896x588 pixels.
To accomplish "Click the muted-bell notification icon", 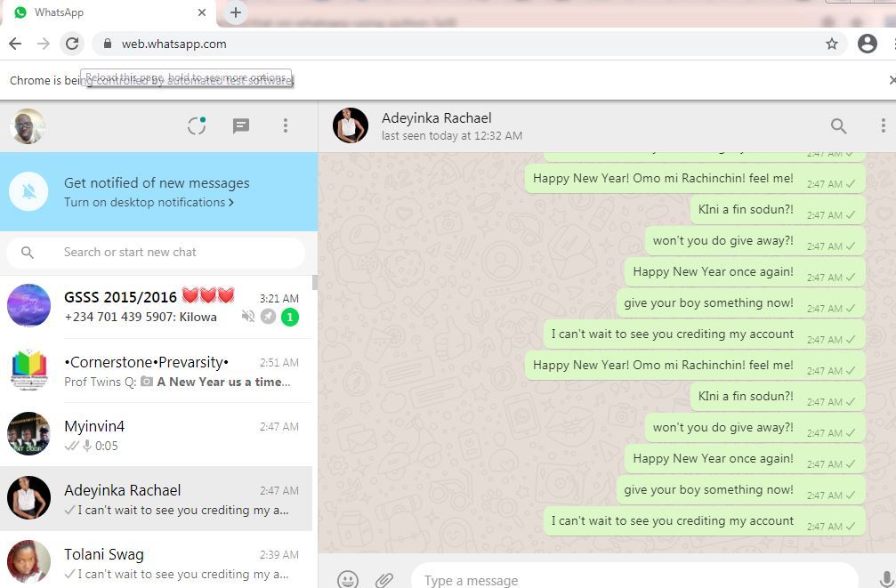I will point(28,191).
